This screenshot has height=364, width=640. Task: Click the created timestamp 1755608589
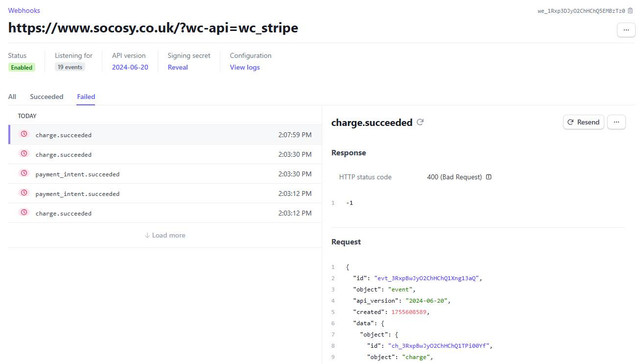coord(409,312)
